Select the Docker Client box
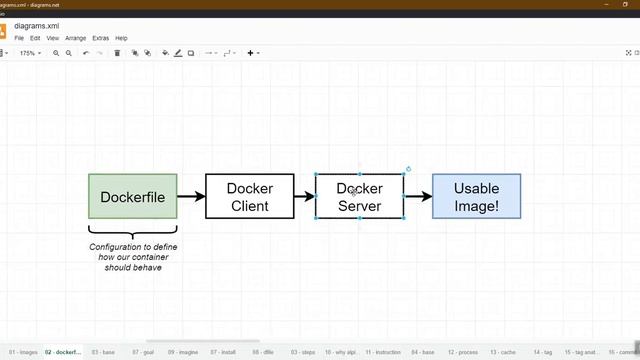640x360 pixels. tap(250, 196)
